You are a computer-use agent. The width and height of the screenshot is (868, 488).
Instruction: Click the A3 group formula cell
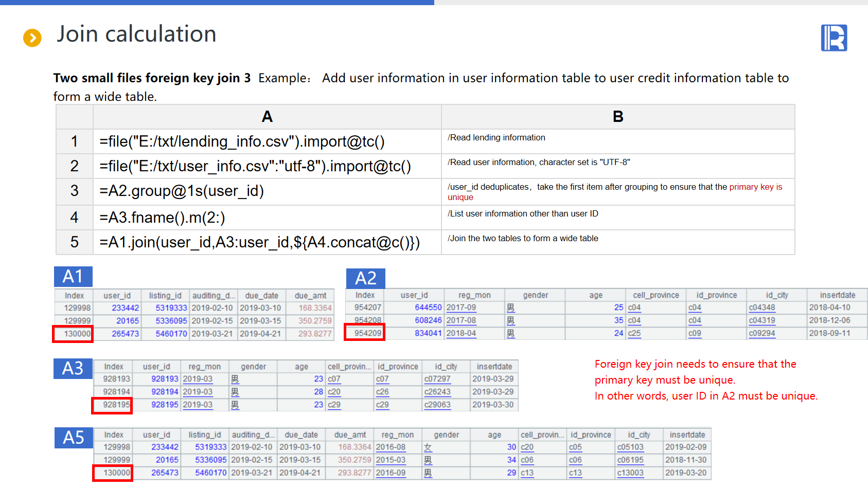click(x=267, y=191)
